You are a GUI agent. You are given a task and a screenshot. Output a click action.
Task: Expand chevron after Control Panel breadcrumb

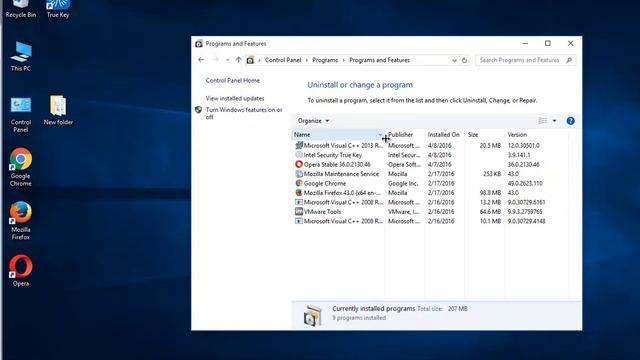[307, 60]
